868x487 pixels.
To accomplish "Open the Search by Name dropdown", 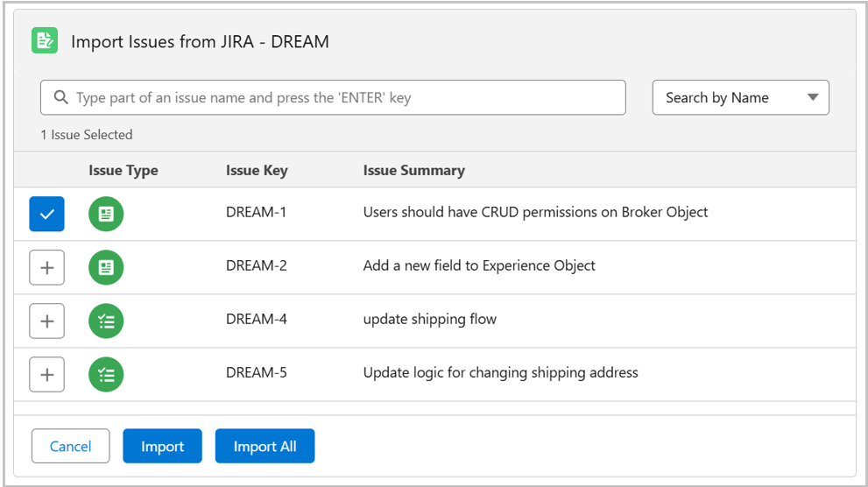I will 739,98.
